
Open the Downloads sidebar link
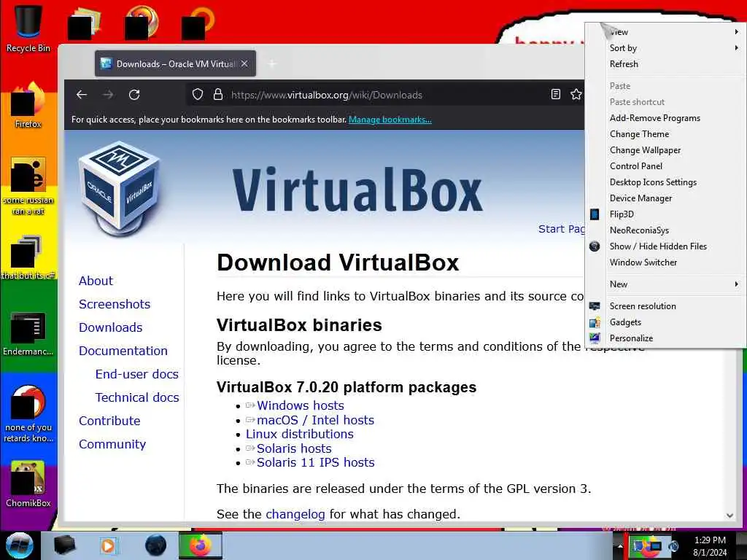click(111, 327)
